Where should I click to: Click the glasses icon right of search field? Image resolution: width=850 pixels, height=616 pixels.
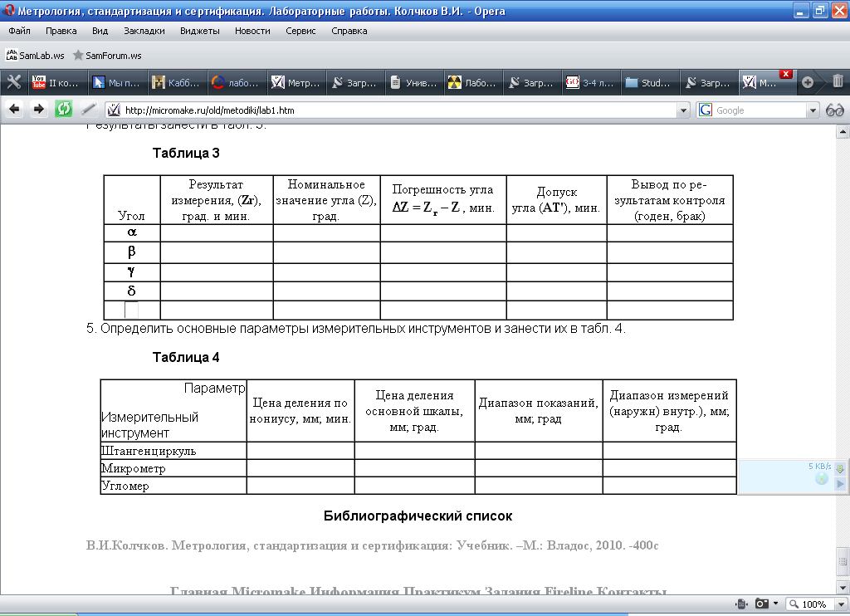[835, 110]
